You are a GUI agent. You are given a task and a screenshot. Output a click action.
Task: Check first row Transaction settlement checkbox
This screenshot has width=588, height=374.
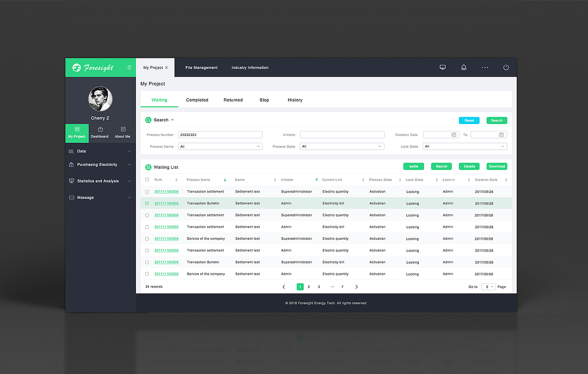(x=147, y=192)
